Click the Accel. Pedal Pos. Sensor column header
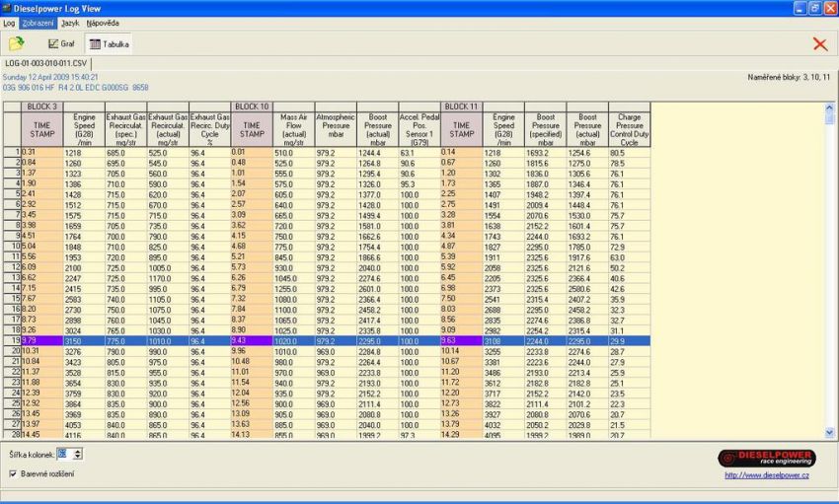This screenshot has height=504, width=839. pos(419,129)
